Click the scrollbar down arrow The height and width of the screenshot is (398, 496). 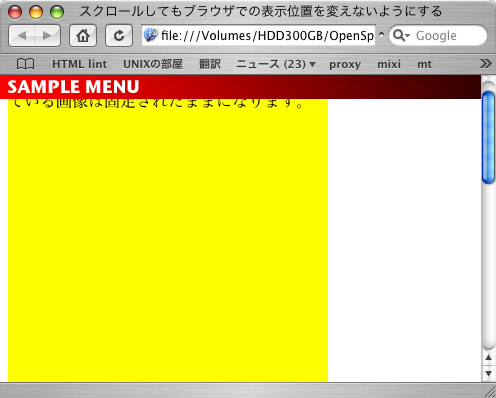tap(488, 374)
